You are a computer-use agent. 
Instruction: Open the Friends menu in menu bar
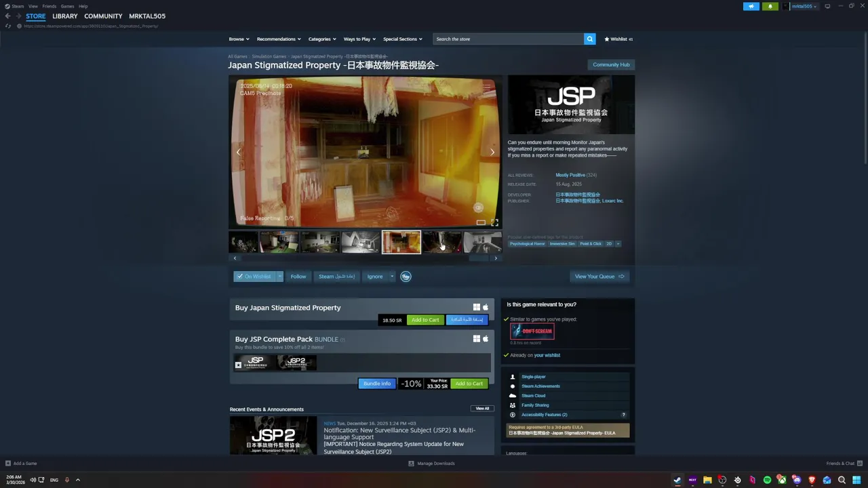[50, 6]
